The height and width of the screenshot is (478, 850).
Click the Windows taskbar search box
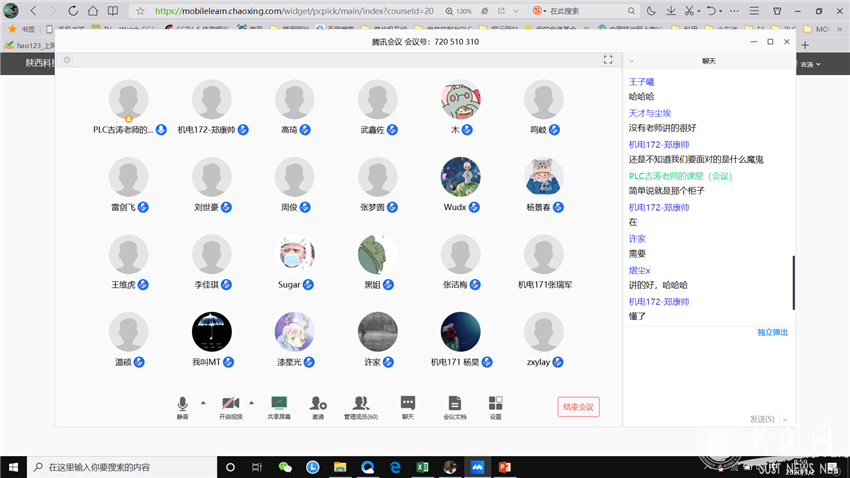120,467
